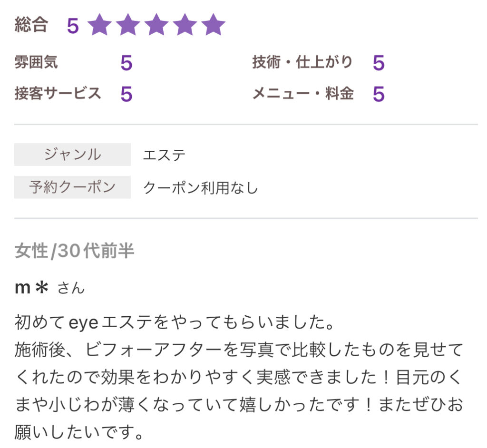The image size is (487, 448).
Task: Click the 接客サービス rating label
Action: click(x=58, y=93)
